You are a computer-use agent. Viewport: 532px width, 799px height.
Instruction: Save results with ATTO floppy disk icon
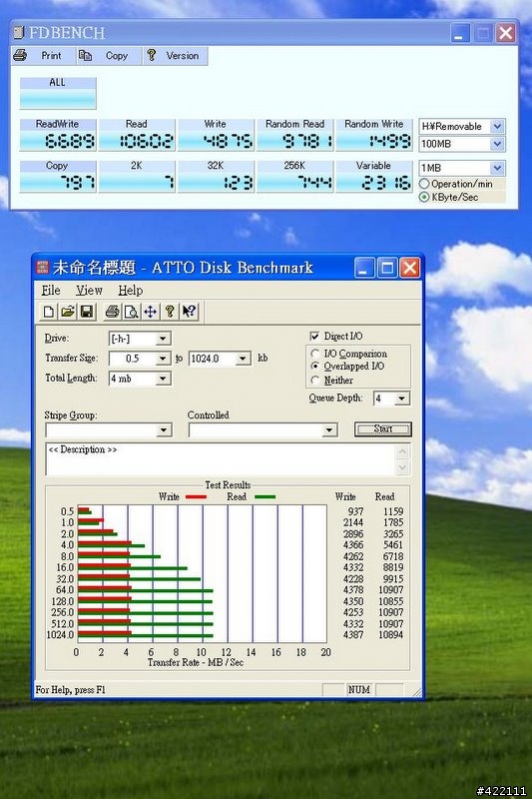click(87, 312)
